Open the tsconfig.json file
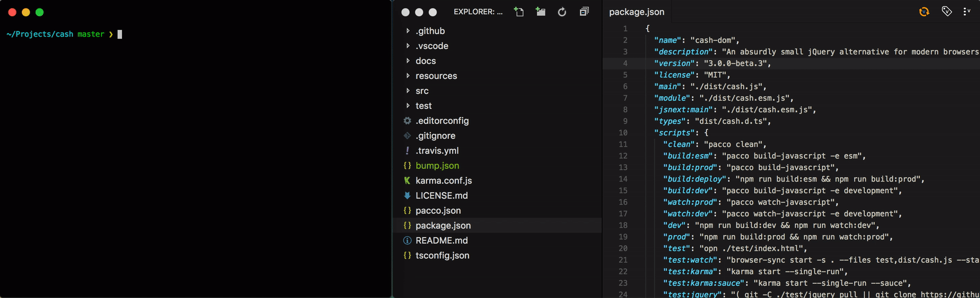The image size is (980, 298). click(x=497, y=255)
